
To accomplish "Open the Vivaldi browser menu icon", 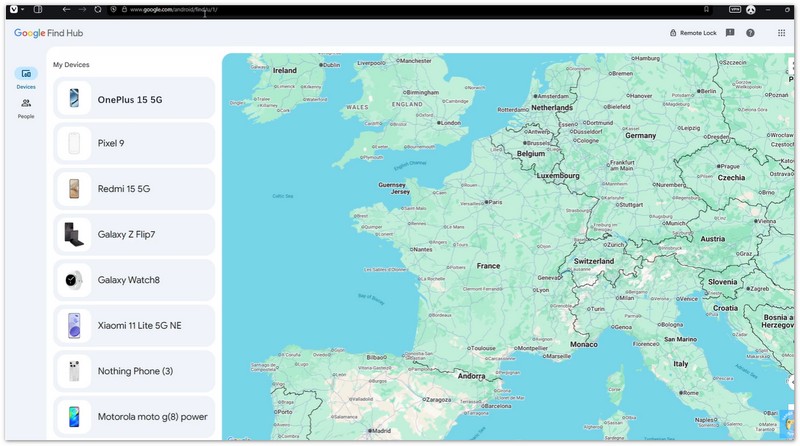I will click(14, 9).
